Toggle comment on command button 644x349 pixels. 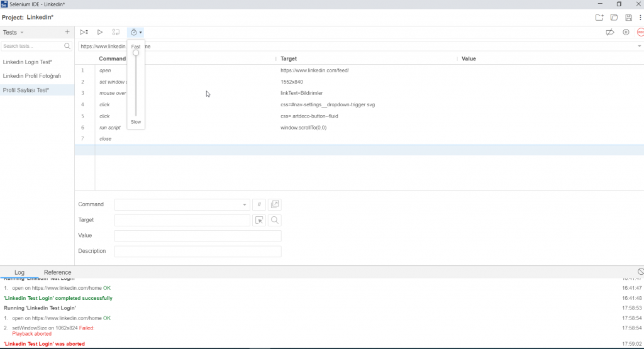pos(259,204)
